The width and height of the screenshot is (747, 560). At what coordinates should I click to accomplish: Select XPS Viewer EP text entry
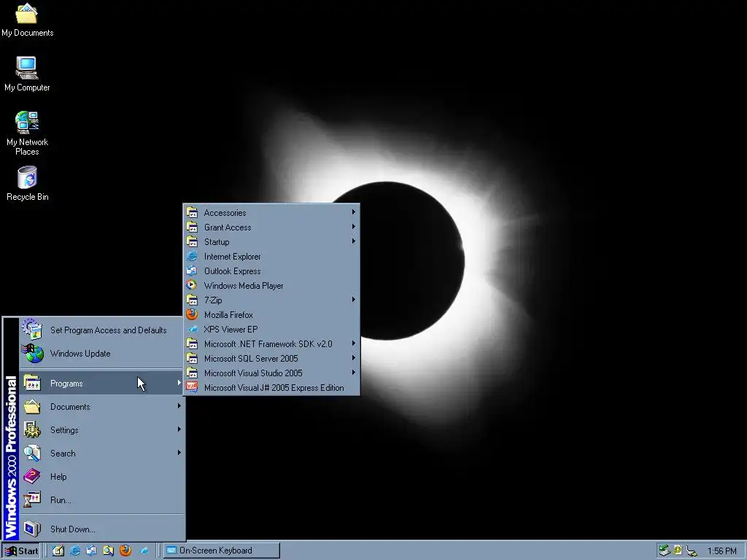point(231,330)
